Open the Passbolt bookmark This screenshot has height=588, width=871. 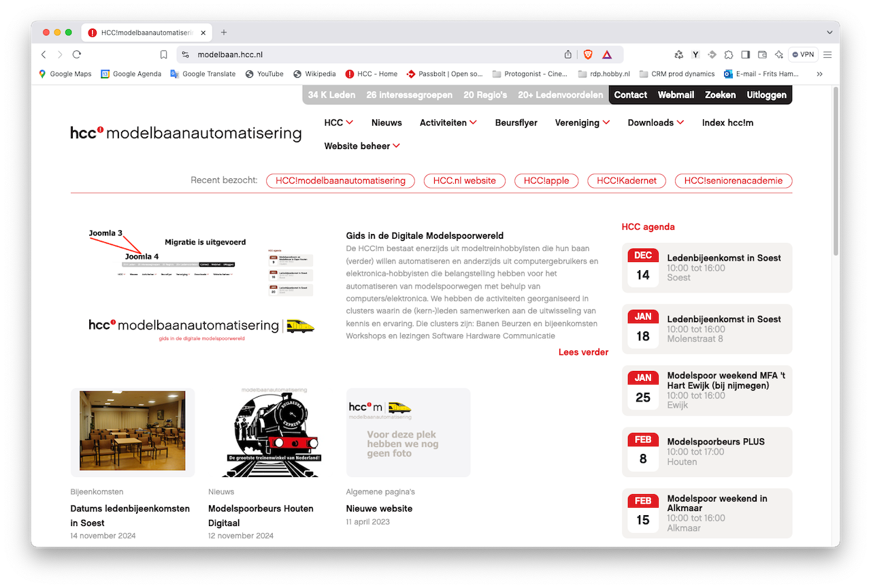tap(444, 73)
